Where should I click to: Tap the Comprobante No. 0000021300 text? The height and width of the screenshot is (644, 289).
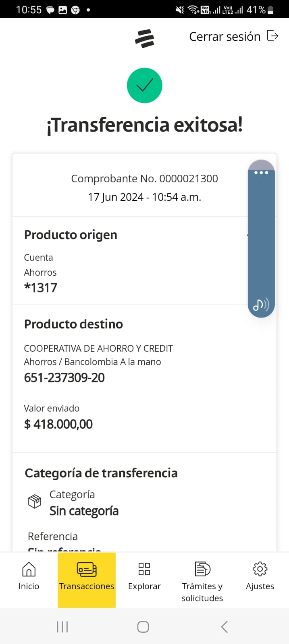(144, 179)
